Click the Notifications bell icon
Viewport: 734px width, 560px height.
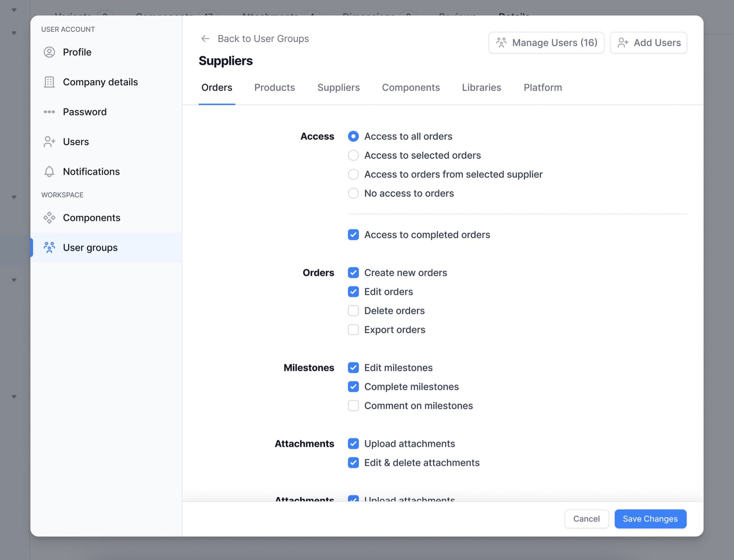coord(49,171)
